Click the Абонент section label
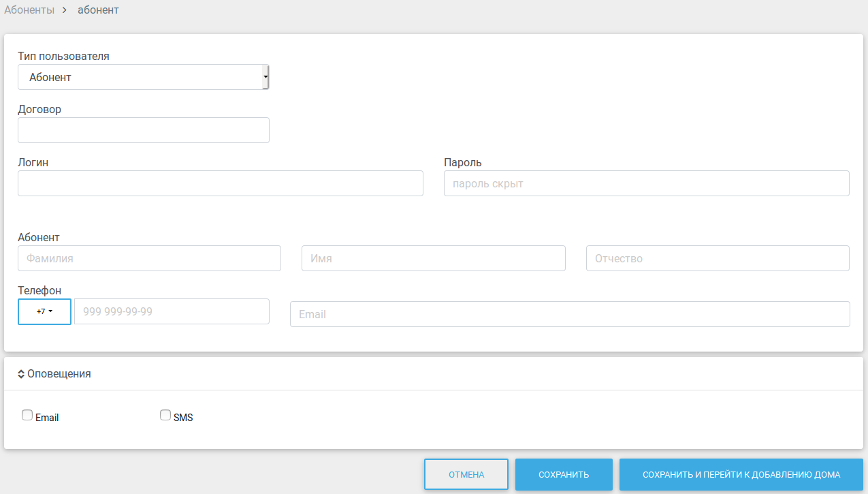The height and width of the screenshot is (494, 868). point(39,237)
